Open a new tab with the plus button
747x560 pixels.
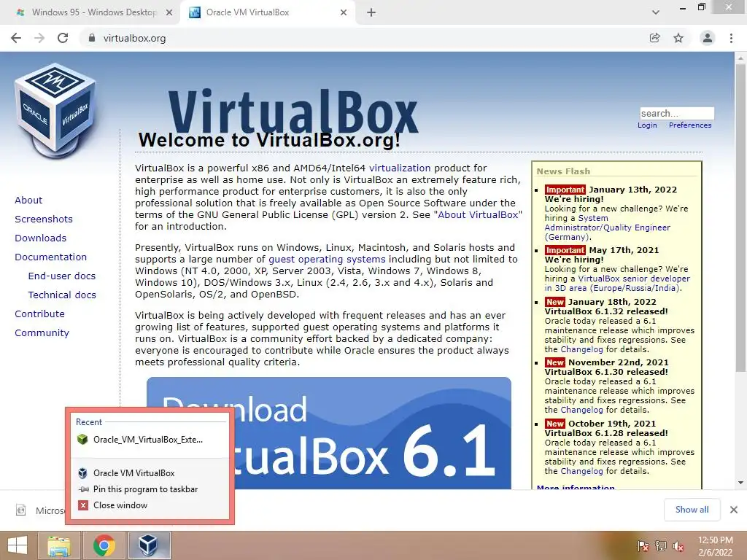pos(371,13)
